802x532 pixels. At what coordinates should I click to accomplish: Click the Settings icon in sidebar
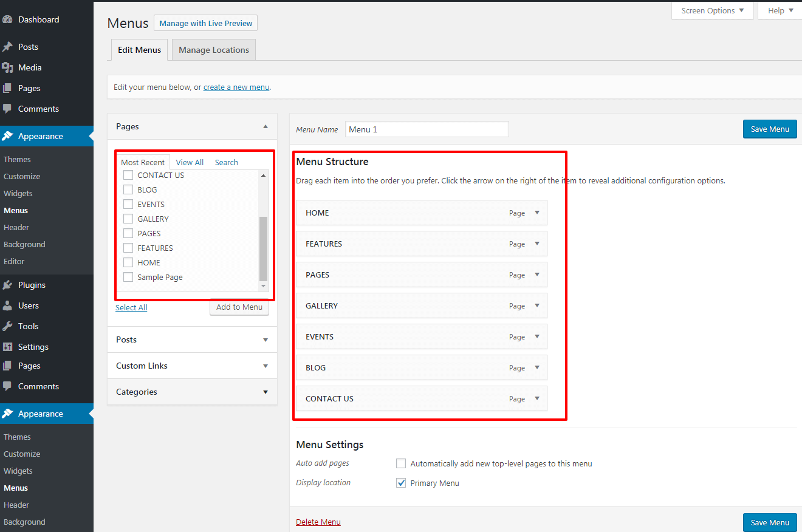coord(7,347)
